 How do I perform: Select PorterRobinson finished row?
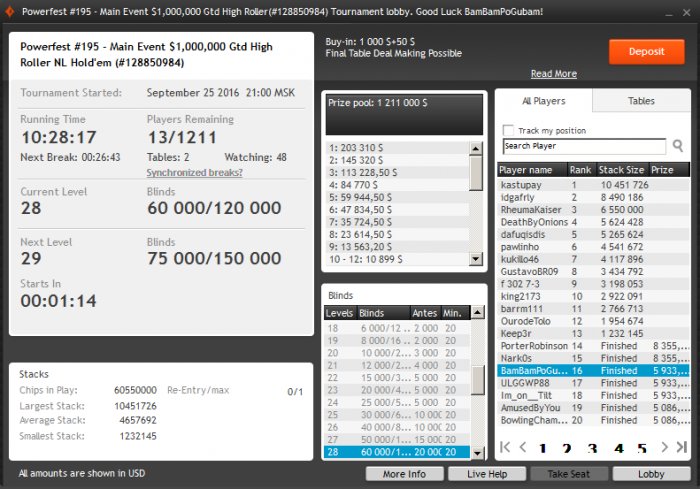[x=593, y=346]
